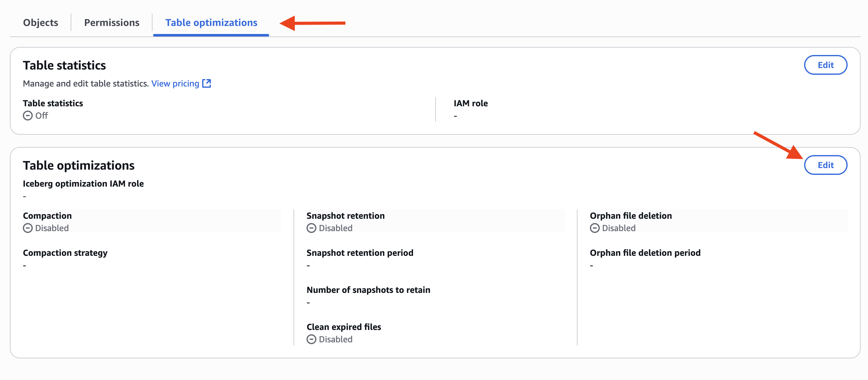Click Edit in the Table optimizations panel
This screenshot has height=380, width=868.
(x=825, y=165)
